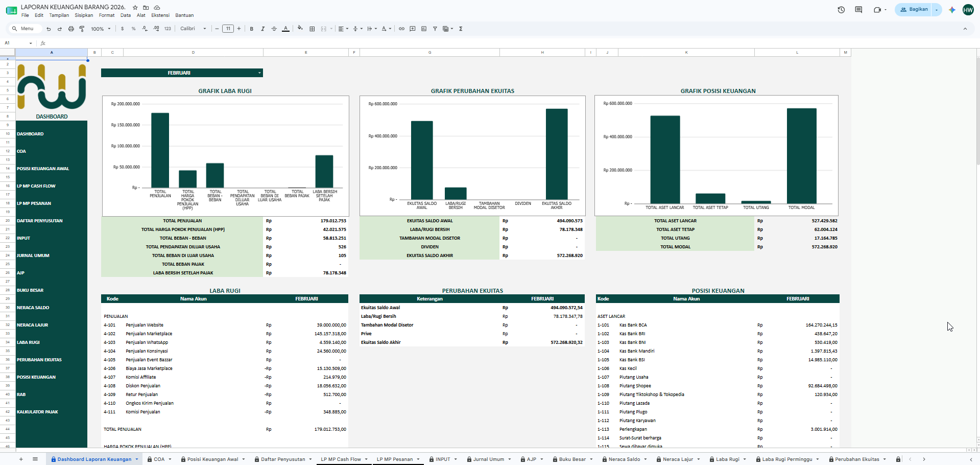Screen dimensions: 980x465
Task: Increase decimal places
Action: point(156,29)
